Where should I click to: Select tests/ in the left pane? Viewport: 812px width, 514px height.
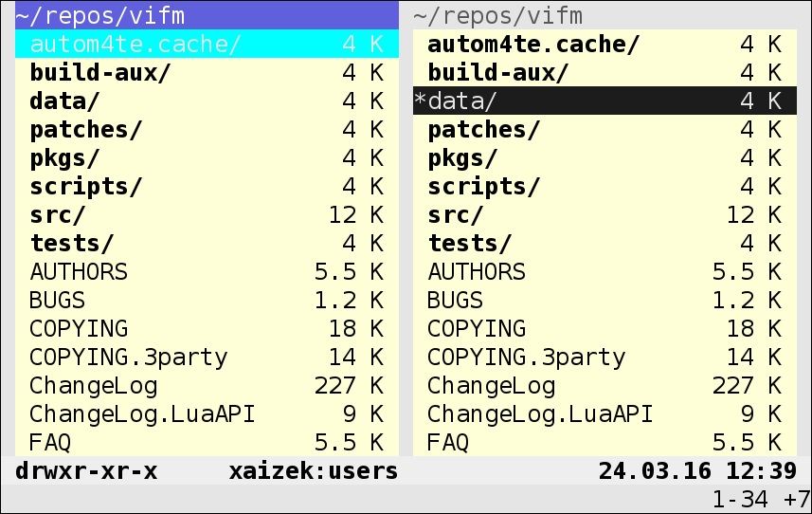click(x=207, y=243)
